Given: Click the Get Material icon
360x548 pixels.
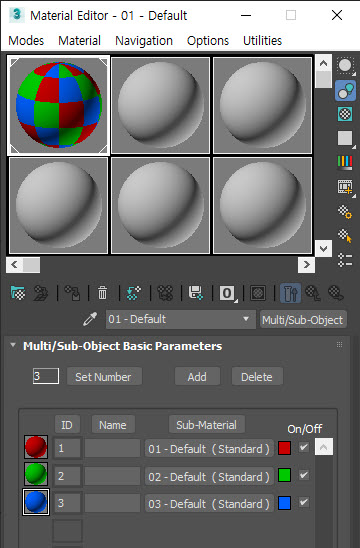Looking at the screenshot, I should 18,293.
